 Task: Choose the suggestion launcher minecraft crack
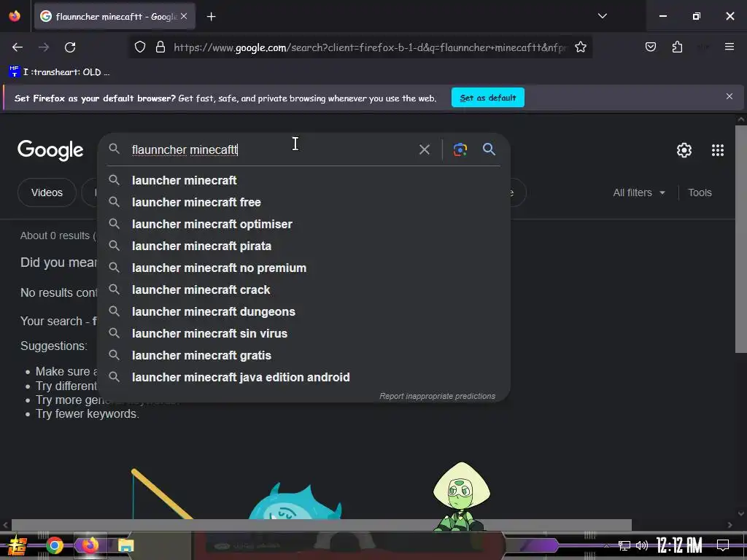coord(304,289)
